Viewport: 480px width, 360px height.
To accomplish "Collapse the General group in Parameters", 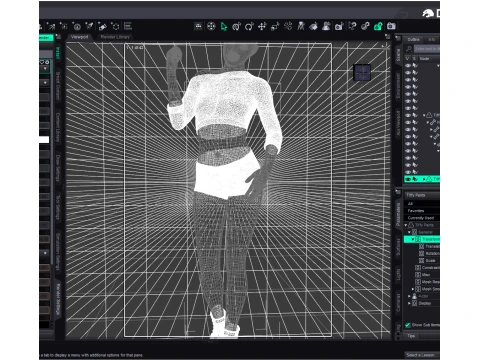I will (x=409, y=232).
